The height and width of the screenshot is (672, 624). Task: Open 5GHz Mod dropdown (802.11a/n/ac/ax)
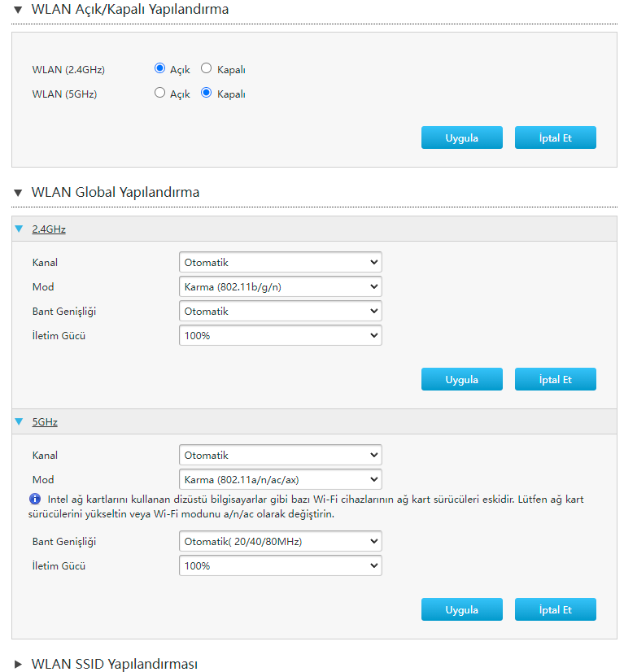click(280, 479)
